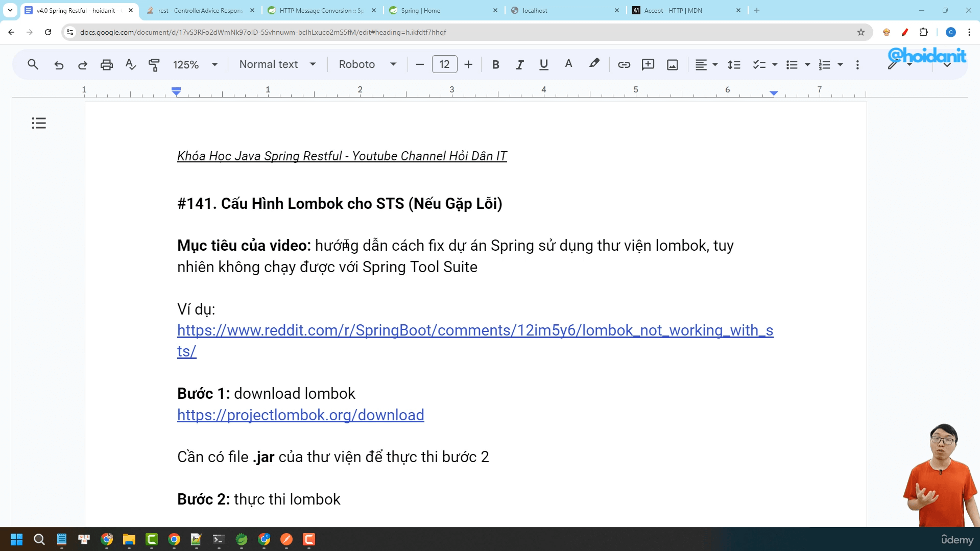Show the document outline
The height and width of the screenshot is (551, 980).
pos(39,123)
